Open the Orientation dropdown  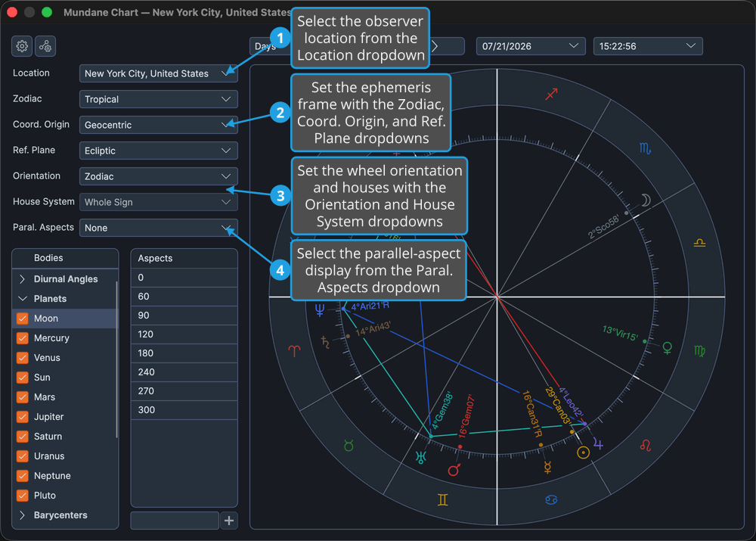159,176
